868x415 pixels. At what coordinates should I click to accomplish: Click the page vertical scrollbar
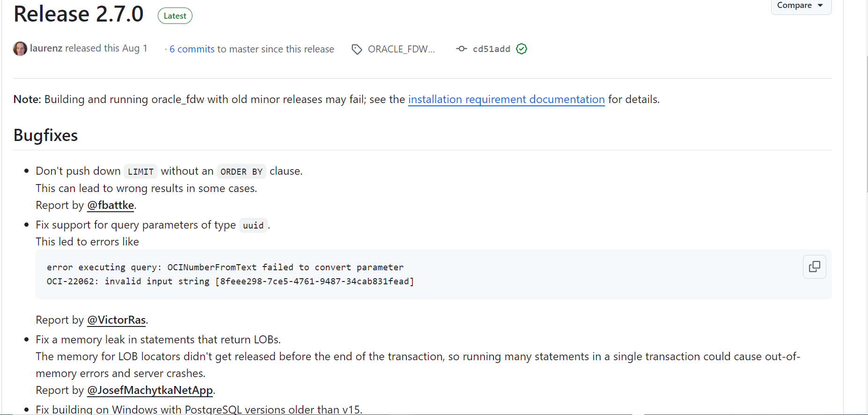pos(866,122)
